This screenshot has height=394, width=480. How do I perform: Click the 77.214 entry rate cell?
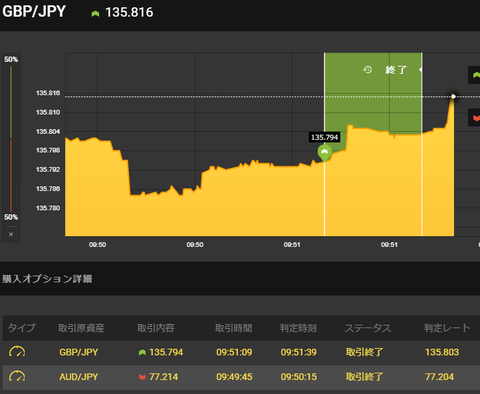tap(163, 377)
